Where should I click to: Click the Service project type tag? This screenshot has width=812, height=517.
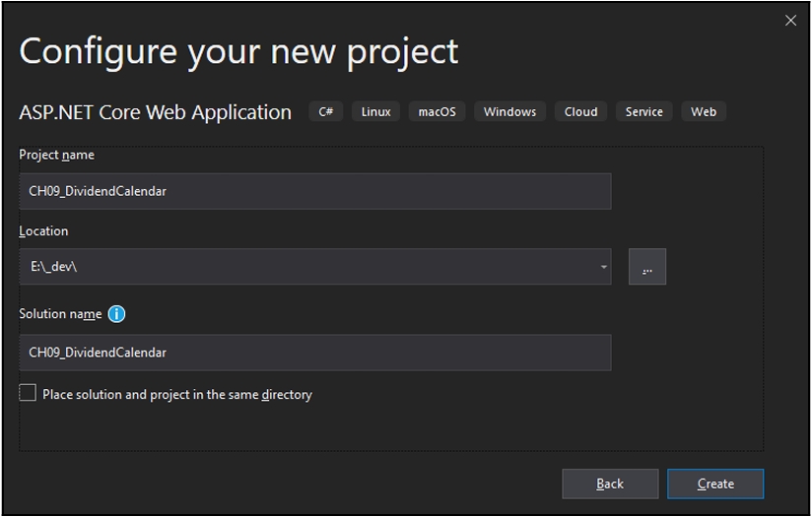pyautogui.click(x=643, y=111)
